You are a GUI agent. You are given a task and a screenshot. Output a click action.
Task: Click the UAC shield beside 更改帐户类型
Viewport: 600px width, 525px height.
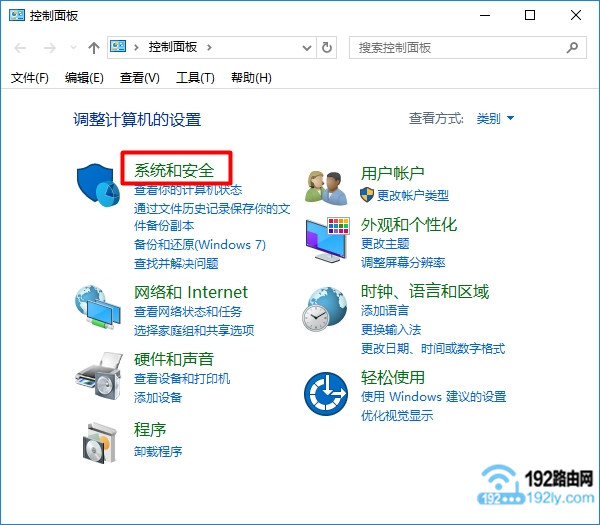click(x=367, y=194)
